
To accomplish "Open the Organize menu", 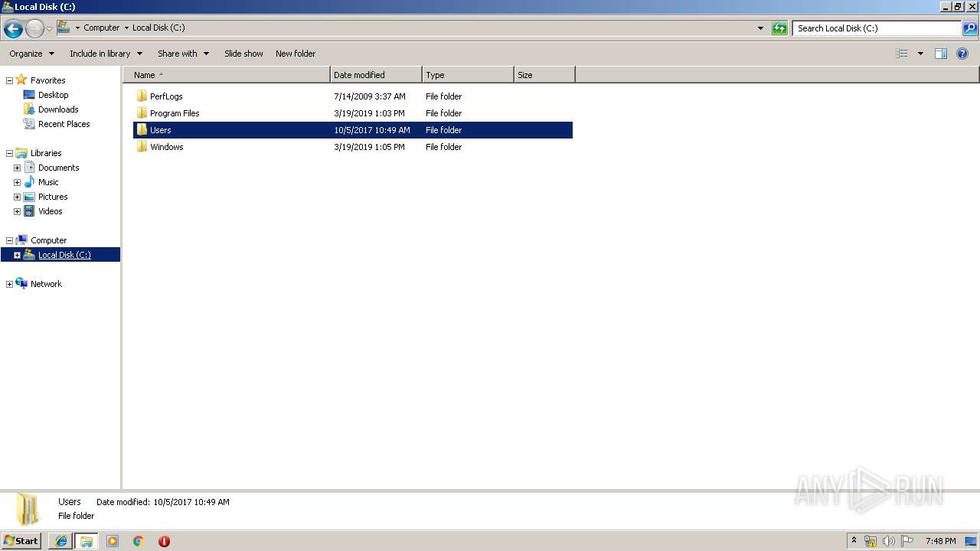I will (x=32, y=54).
